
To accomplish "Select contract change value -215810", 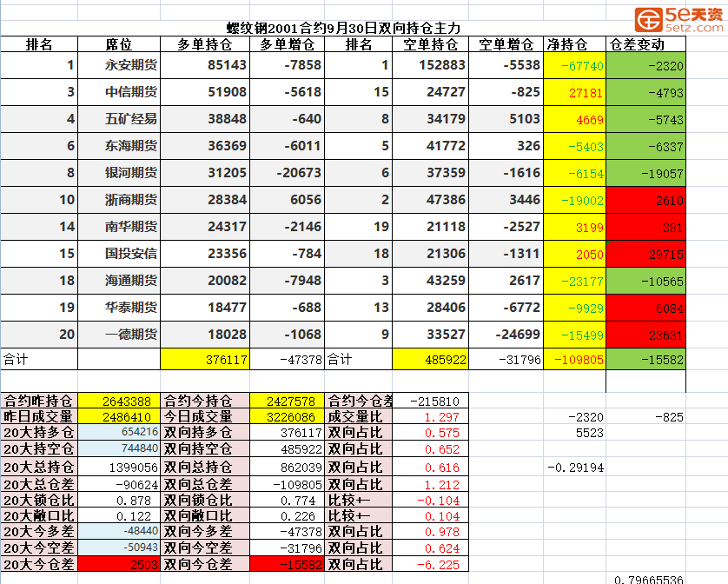I will [430, 401].
